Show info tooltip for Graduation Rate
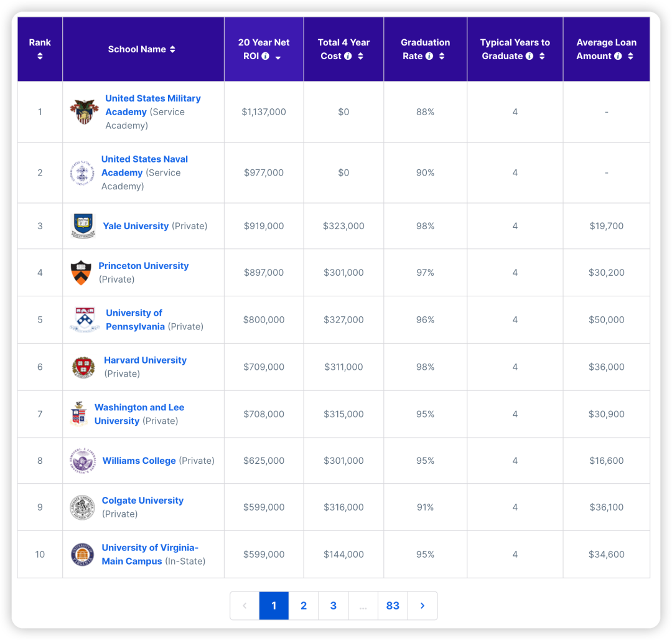The image size is (672, 640). point(429,56)
